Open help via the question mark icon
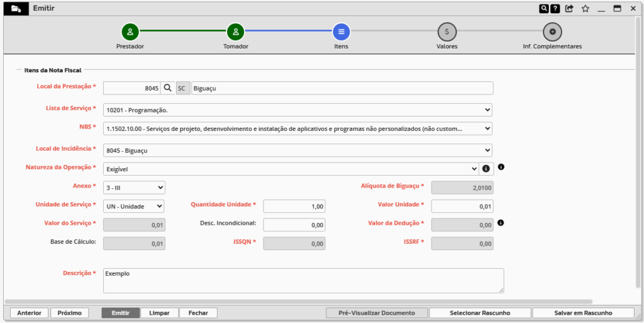Image resolution: width=644 pixels, height=323 pixels. coord(555,9)
